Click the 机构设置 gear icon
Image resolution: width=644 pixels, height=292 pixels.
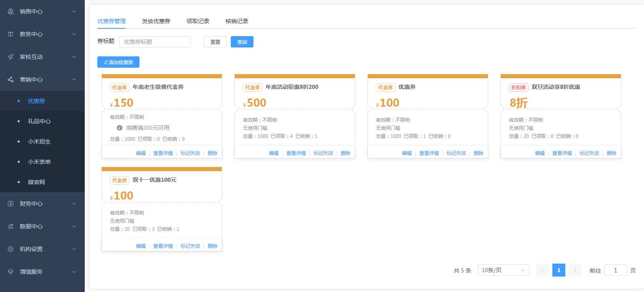coord(11,249)
